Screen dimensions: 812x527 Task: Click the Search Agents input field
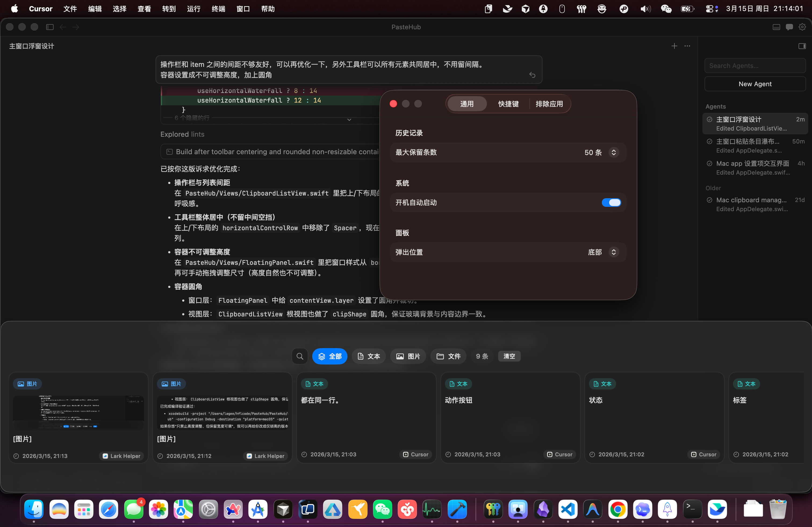pyautogui.click(x=755, y=66)
